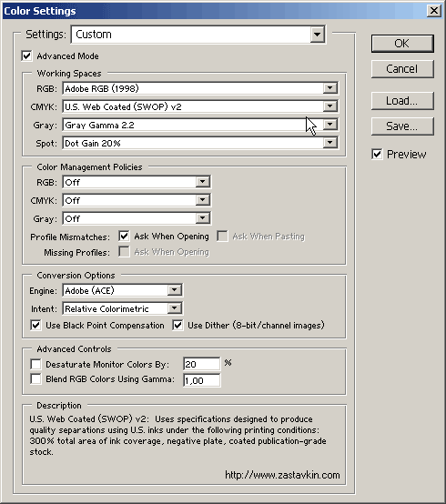Open the Gray color management policy dropdown
Screen dimensions: 446x504
coord(137,219)
